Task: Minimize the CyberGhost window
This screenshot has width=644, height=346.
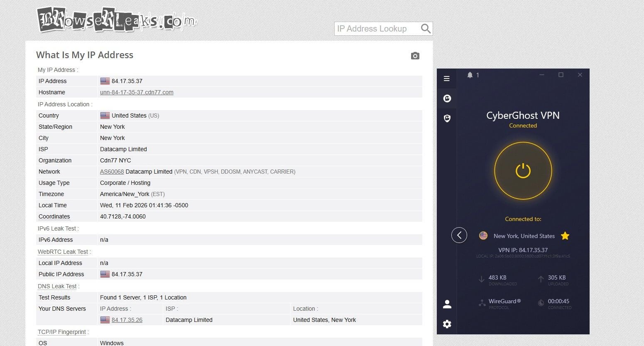Action: [542, 75]
